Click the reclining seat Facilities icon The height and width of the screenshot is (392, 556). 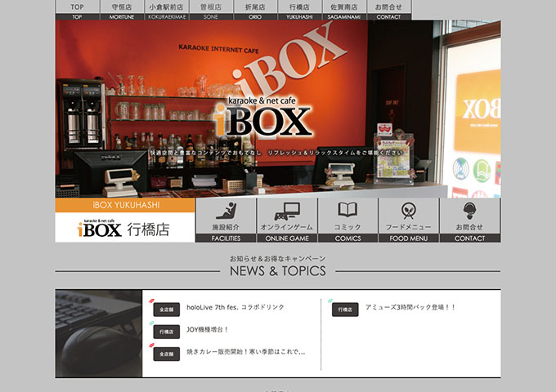coord(226,211)
